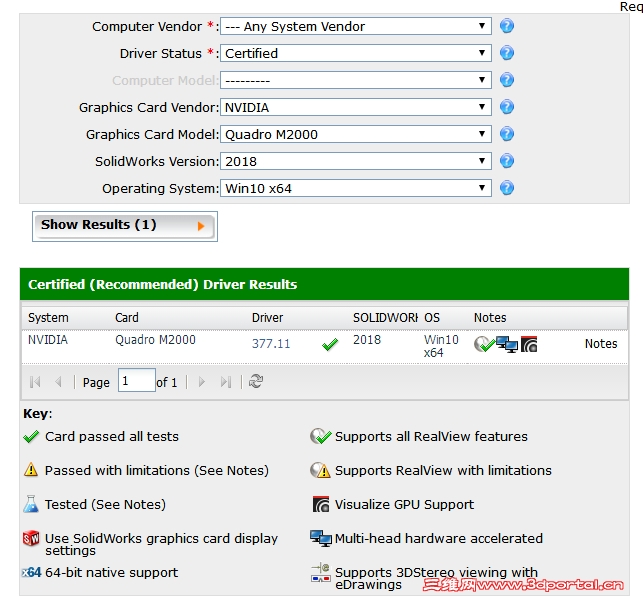Click 'Supports all RealView features' key icon
Viewport: 643px width, 598px height.
[320, 436]
